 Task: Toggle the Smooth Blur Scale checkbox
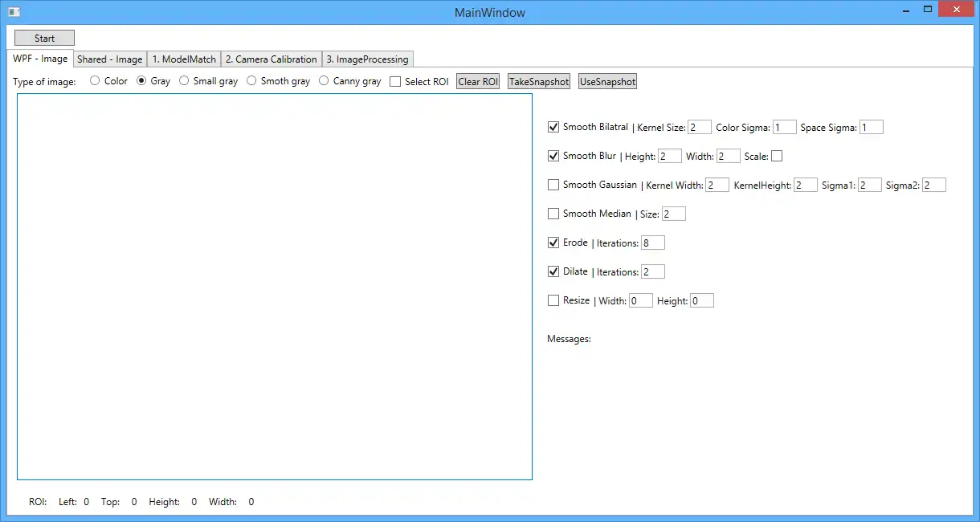777,156
